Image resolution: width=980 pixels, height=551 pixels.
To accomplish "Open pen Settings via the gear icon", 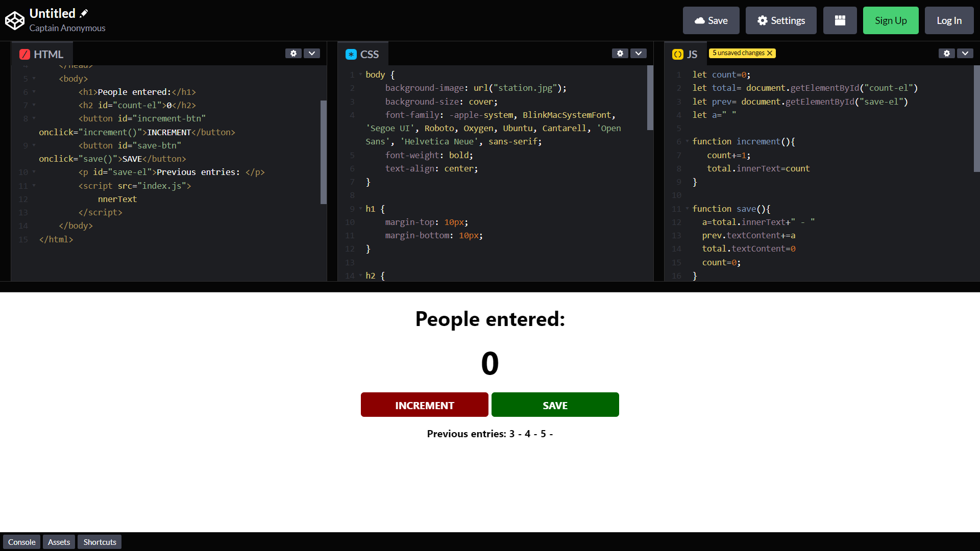I will (x=781, y=20).
